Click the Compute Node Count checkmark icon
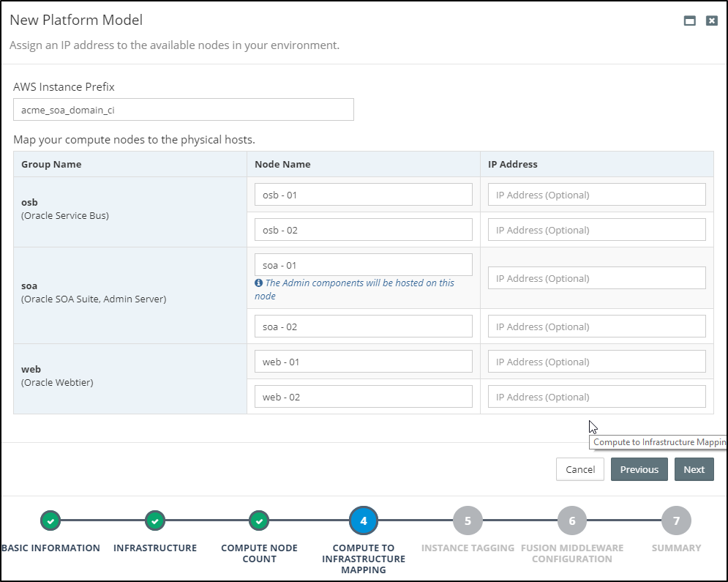 259,521
